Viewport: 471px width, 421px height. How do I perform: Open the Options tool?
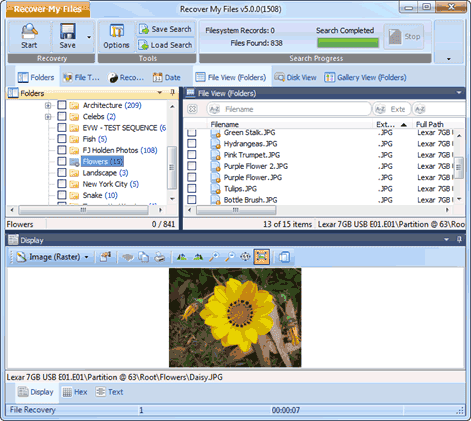(116, 37)
